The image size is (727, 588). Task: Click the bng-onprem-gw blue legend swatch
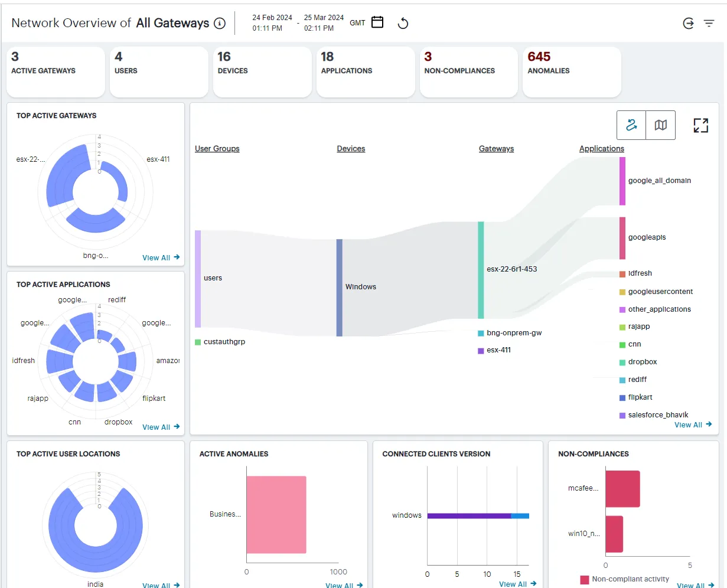coord(481,334)
